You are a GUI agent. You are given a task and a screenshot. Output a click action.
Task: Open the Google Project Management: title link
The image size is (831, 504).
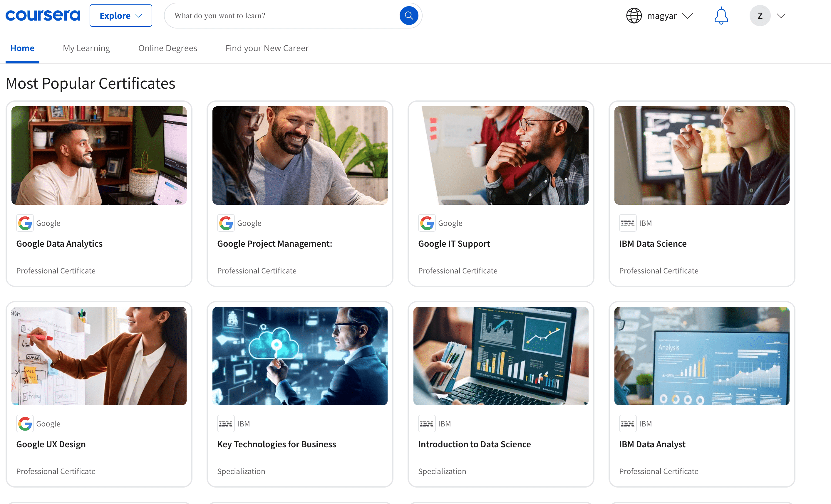point(274,244)
